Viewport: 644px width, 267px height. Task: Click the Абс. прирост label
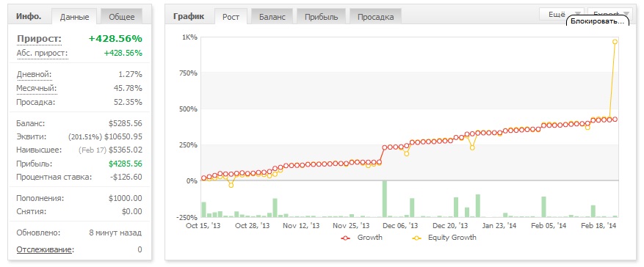point(42,54)
